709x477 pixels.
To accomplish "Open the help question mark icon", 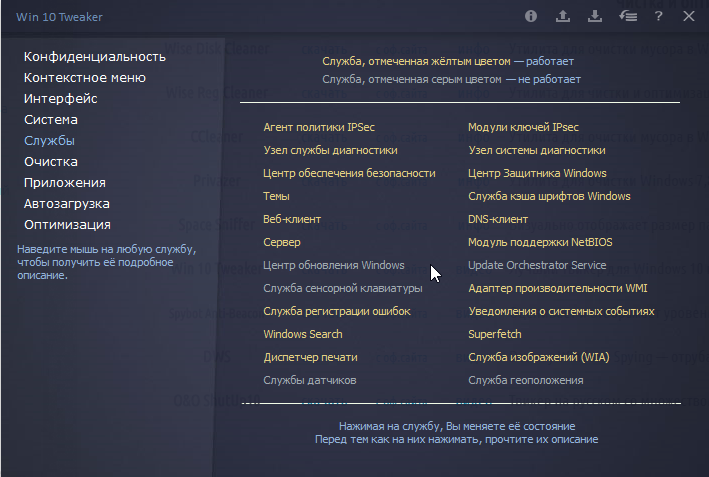I will pos(658,16).
